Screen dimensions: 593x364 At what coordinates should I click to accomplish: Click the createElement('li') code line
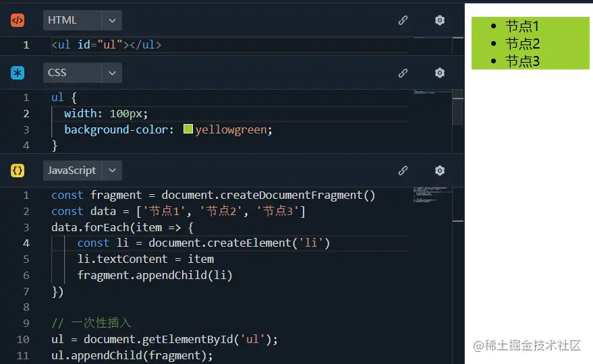tap(204, 243)
